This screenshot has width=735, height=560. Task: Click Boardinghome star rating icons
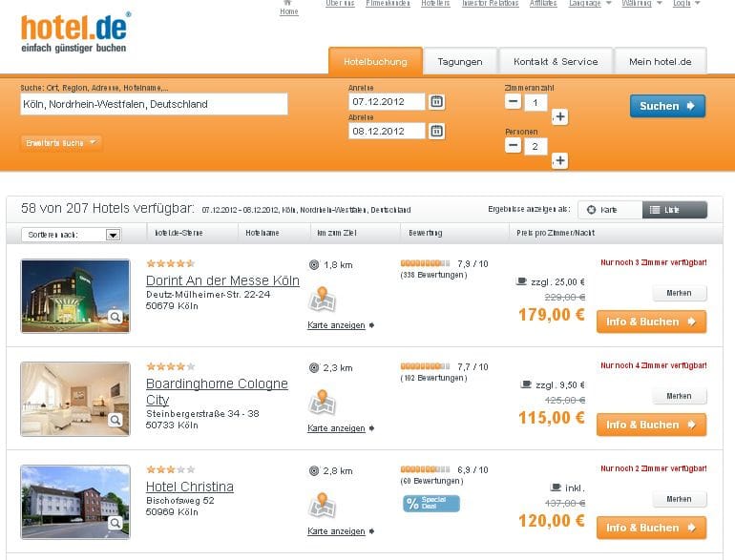(x=171, y=366)
